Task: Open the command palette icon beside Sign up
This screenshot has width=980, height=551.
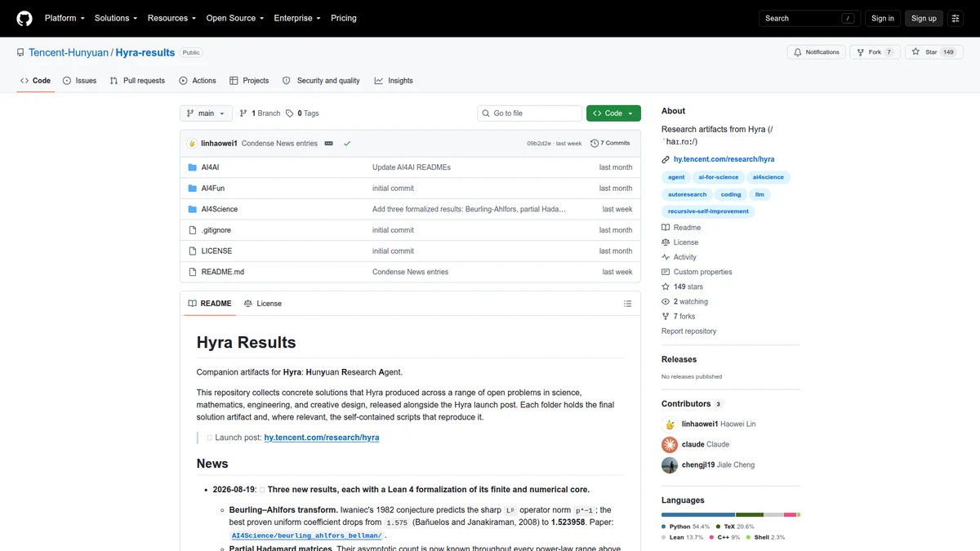Action: (x=955, y=18)
